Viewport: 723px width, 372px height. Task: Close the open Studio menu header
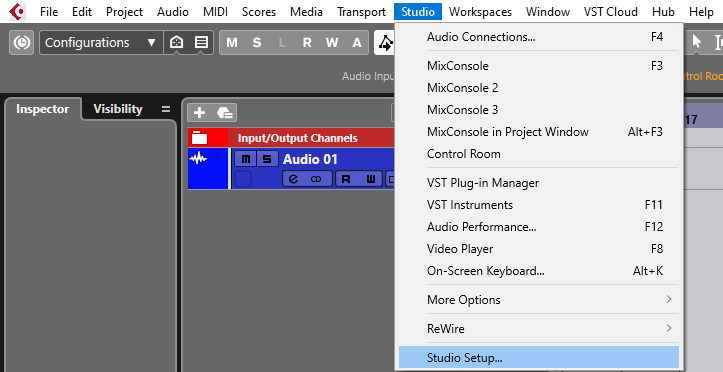pos(418,12)
